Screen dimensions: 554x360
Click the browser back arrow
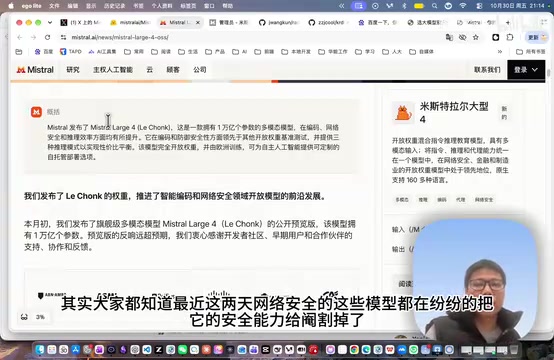tap(19, 37)
